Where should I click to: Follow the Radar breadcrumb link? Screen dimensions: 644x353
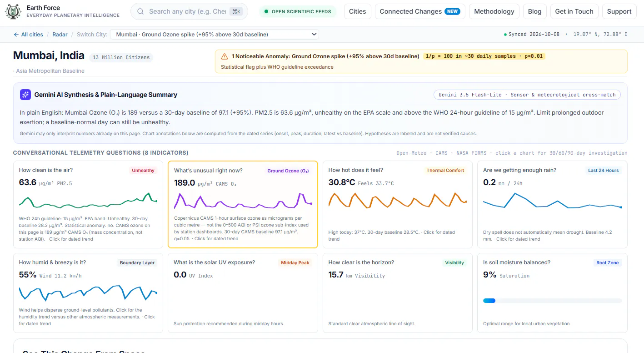click(x=60, y=35)
